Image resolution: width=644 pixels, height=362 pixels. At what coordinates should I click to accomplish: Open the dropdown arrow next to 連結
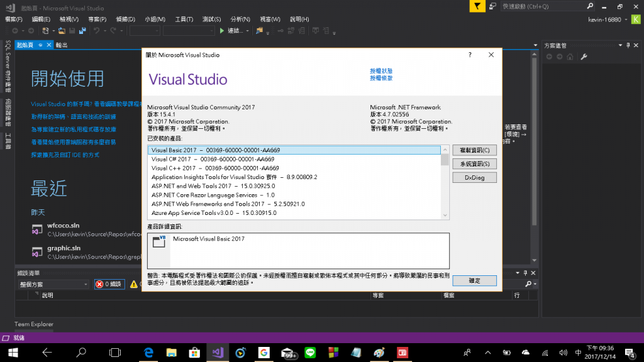[247, 31]
